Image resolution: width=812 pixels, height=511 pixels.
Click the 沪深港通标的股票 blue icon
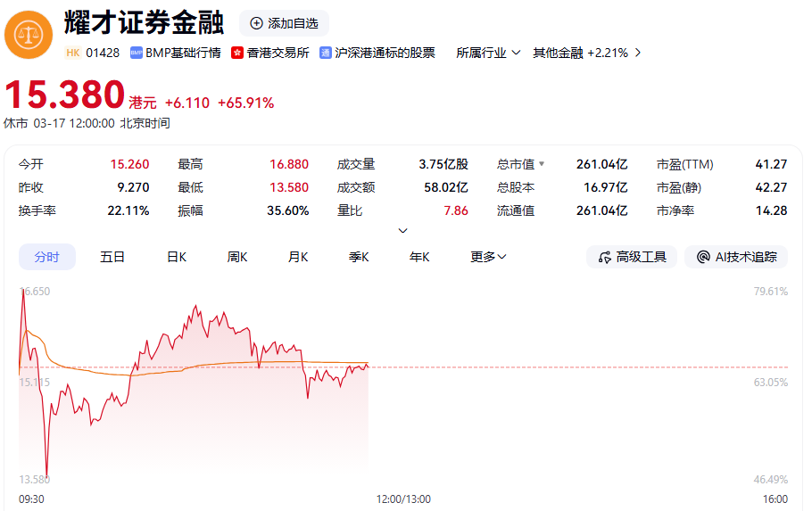326,53
